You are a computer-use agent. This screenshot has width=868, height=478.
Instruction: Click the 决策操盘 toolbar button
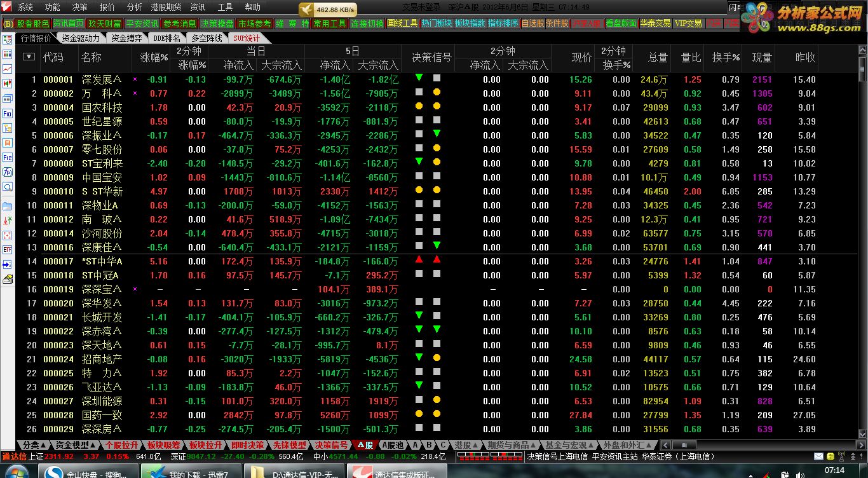217,24
